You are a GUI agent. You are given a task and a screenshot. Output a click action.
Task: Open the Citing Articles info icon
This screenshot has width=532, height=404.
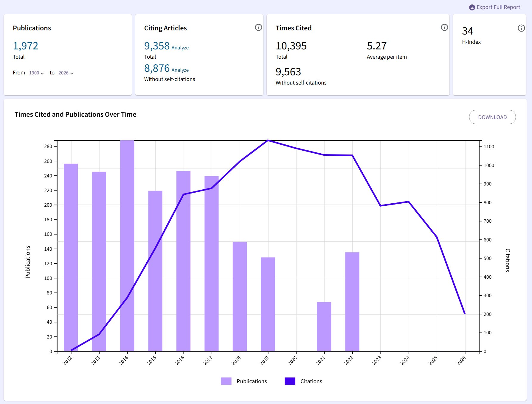258,27
